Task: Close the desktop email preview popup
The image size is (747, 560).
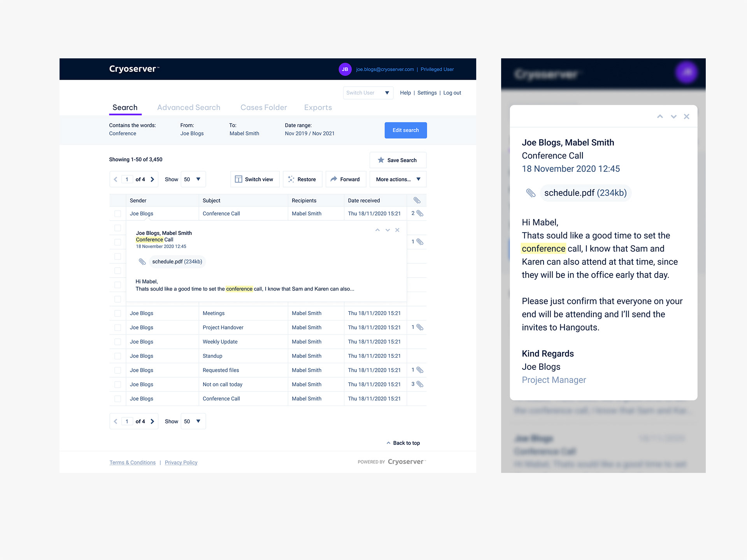Action: pos(397,230)
